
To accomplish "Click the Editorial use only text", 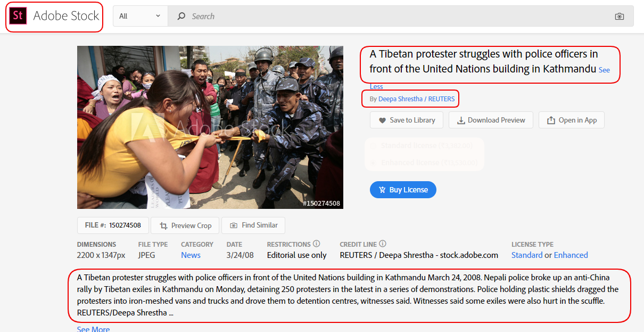I will (297, 255).
